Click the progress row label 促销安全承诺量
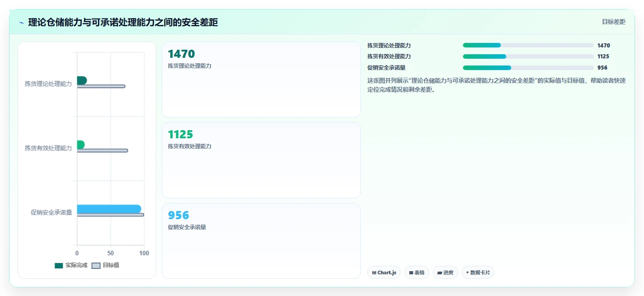 pos(387,68)
